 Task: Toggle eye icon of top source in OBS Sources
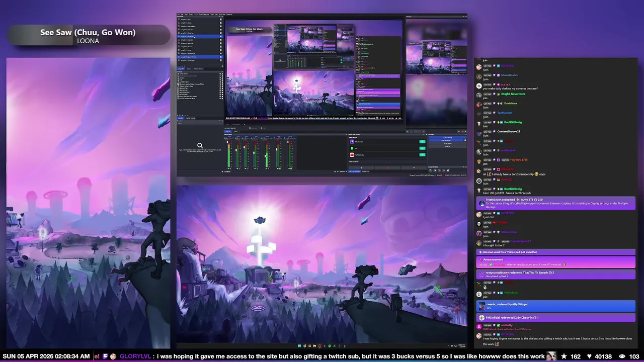(220, 73)
